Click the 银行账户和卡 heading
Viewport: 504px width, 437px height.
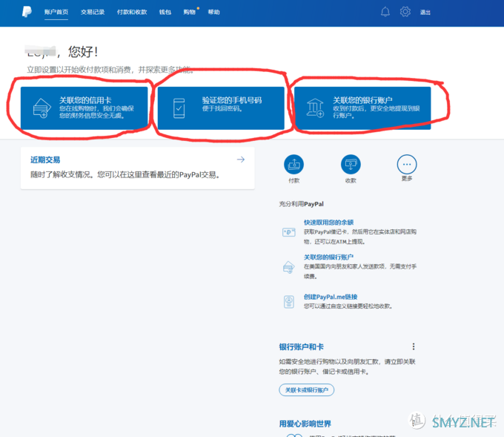(x=301, y=347)
